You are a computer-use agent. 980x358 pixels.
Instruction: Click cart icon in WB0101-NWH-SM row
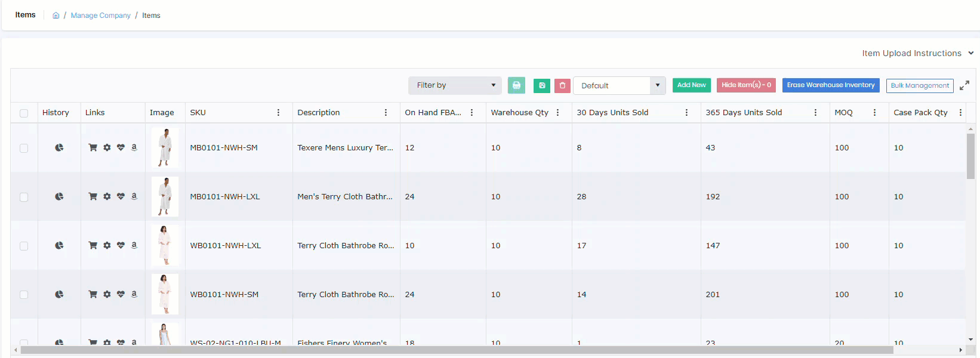click(93, 294)
